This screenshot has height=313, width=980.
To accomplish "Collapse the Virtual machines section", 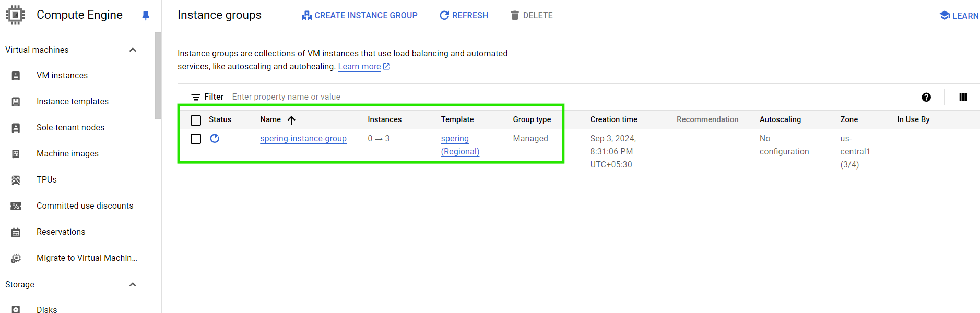I will pos(133,50).
